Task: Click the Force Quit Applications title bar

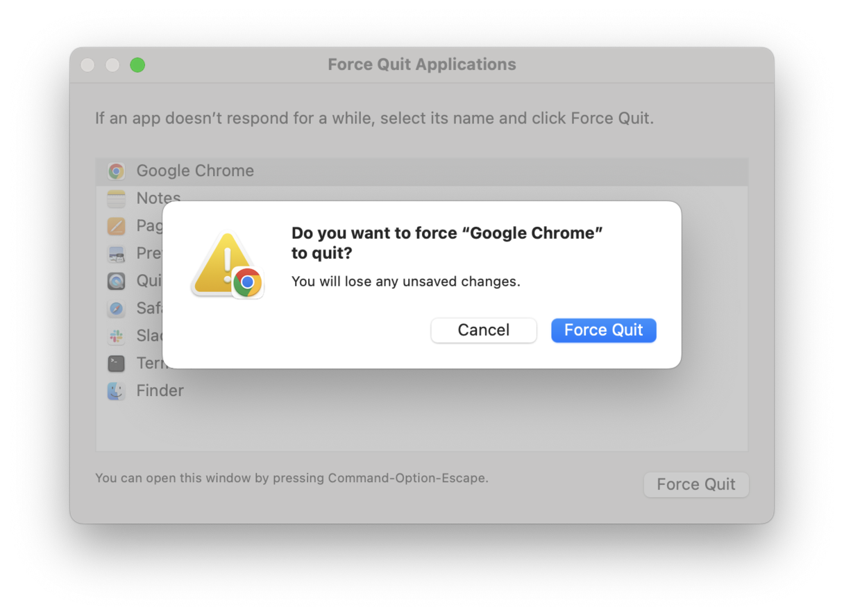Action: pyautogui.click(x=422, y=64)
